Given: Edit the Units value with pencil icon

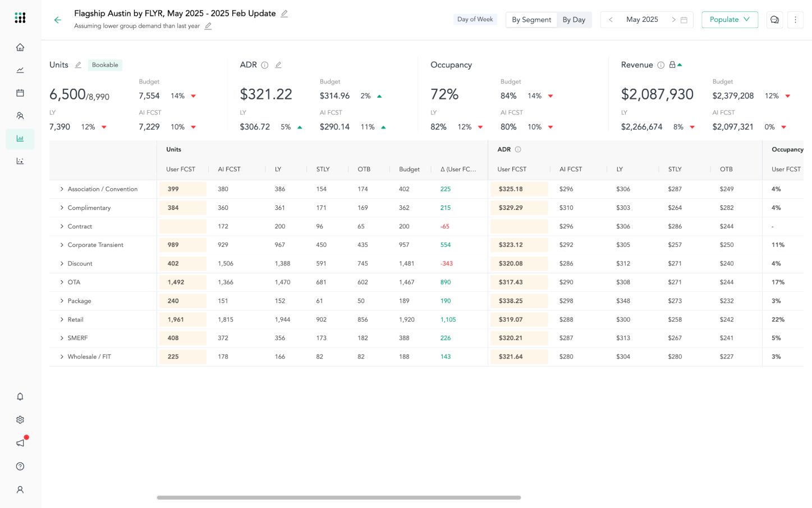Looking at the screenshot, I should click(x=78, y=65).
